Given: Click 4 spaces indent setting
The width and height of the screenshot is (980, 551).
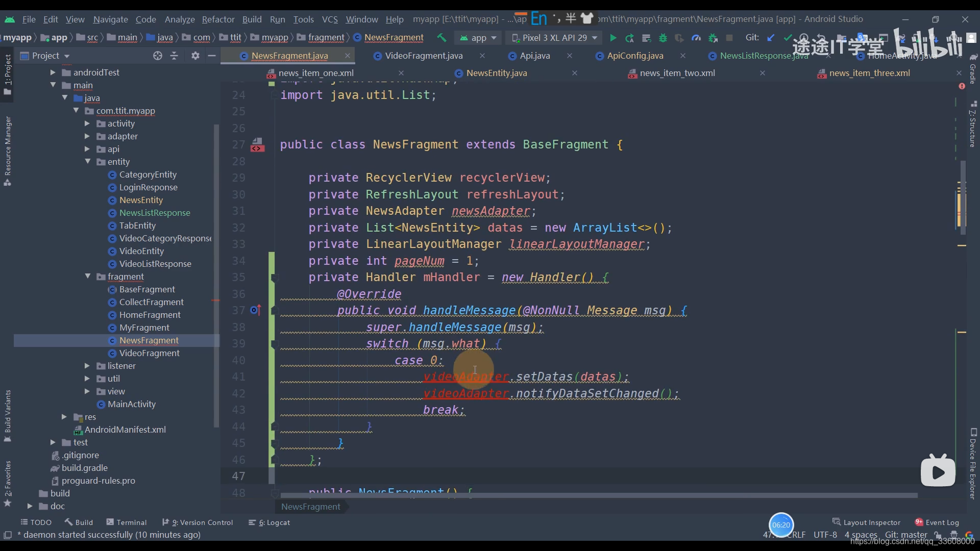Looking at the screenshot, I should tap(861, 535).
